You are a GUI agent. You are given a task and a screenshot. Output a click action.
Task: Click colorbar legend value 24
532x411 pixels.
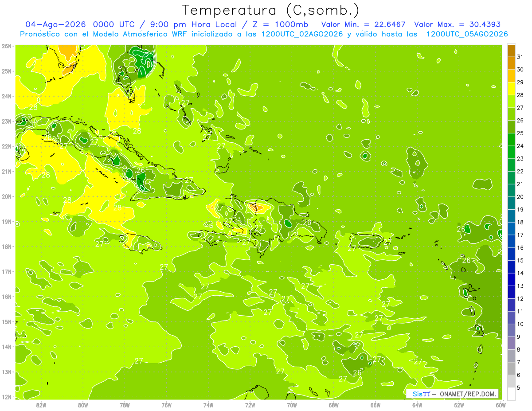[520, 146]
